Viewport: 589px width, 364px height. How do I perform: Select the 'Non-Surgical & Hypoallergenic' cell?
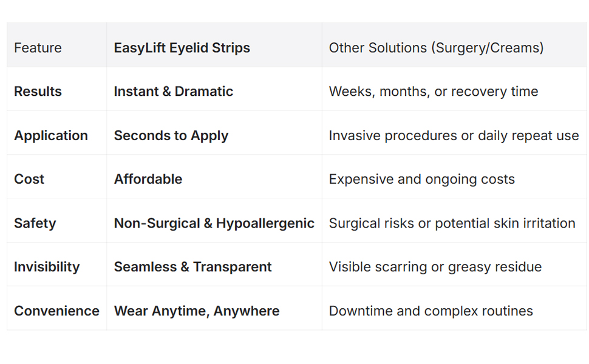[214, 223]
